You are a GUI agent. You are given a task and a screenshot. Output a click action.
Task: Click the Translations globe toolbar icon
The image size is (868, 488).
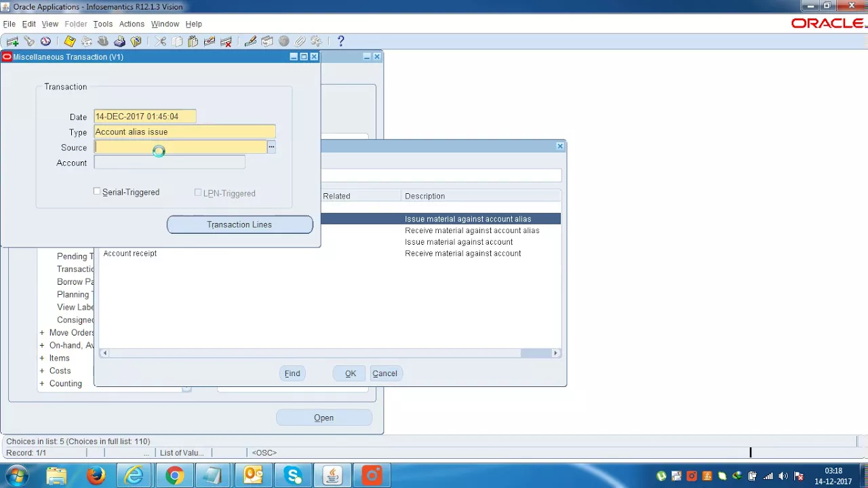[x=283, y=41]
